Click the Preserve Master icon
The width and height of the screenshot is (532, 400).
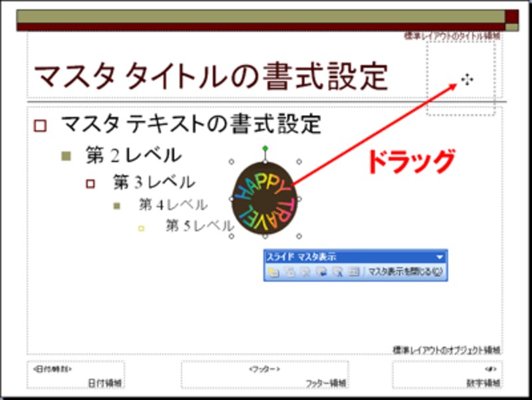tap(321, 272)
